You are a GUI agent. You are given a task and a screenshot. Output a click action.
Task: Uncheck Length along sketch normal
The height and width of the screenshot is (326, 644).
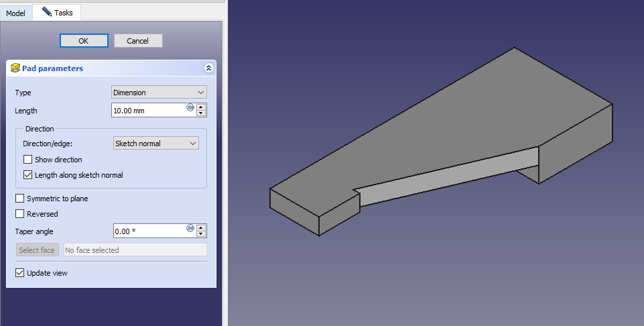28,175
